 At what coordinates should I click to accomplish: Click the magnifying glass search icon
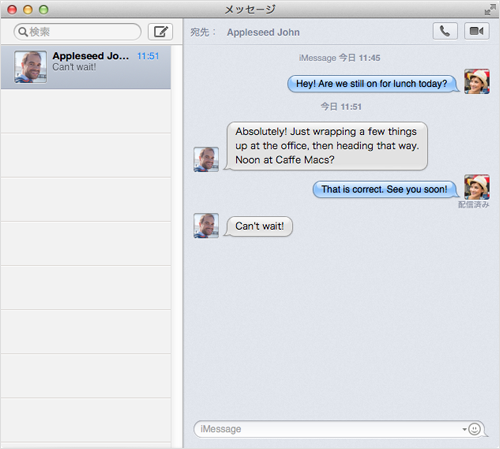23,32
